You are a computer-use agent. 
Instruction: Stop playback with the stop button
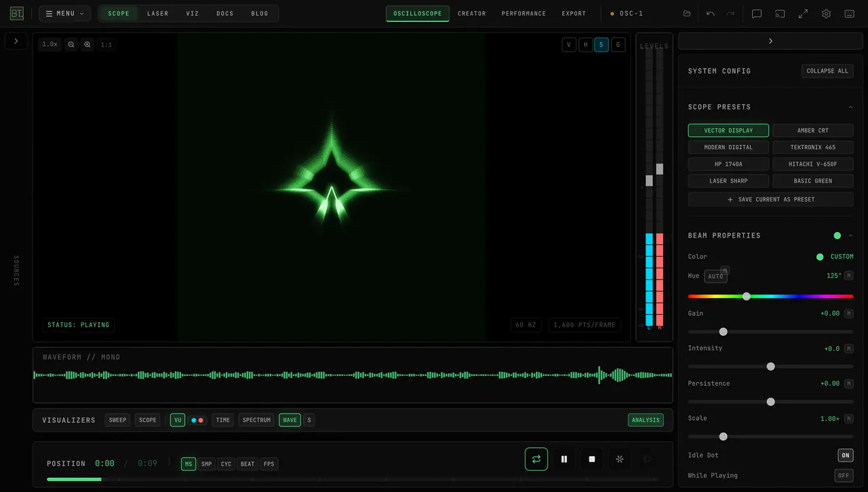coord(592,459)
